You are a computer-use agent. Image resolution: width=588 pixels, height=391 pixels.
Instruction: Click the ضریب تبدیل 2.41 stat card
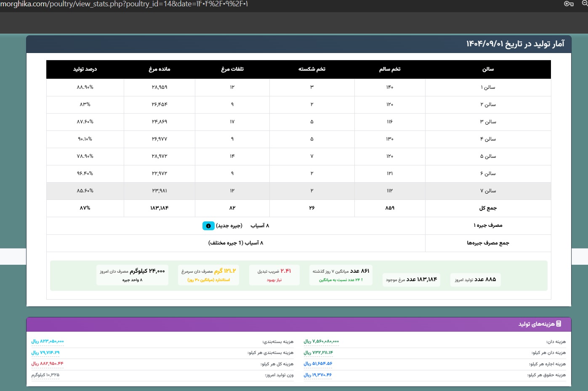point(274,275)
